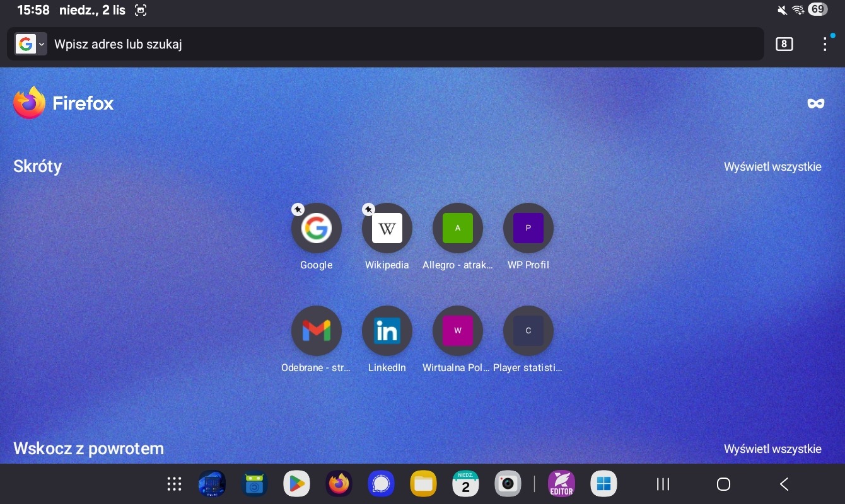Open the app drawer grid in taskbar
The height and width of the screenshot is (504, 845).
point(175,484)
